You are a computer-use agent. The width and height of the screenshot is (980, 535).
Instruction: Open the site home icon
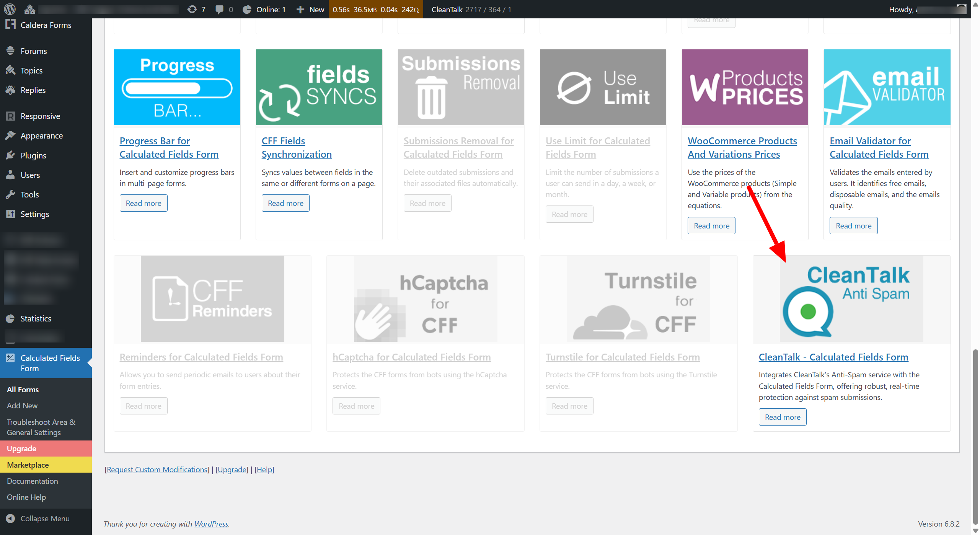point(29,9)
